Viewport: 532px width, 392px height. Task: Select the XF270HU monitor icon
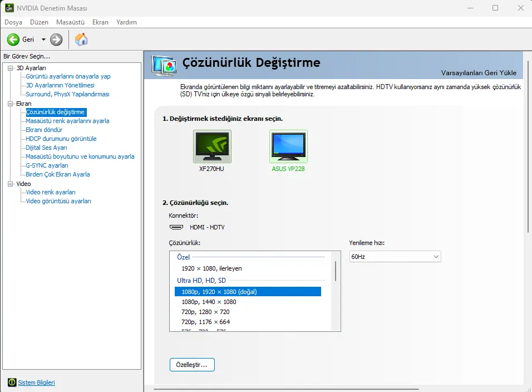(x=212, y=146)
